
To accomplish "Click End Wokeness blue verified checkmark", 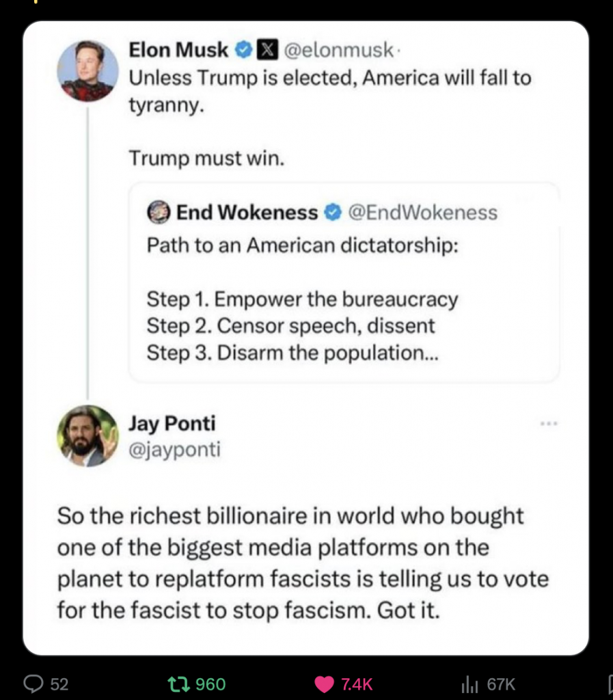I will tap(332, 213).
